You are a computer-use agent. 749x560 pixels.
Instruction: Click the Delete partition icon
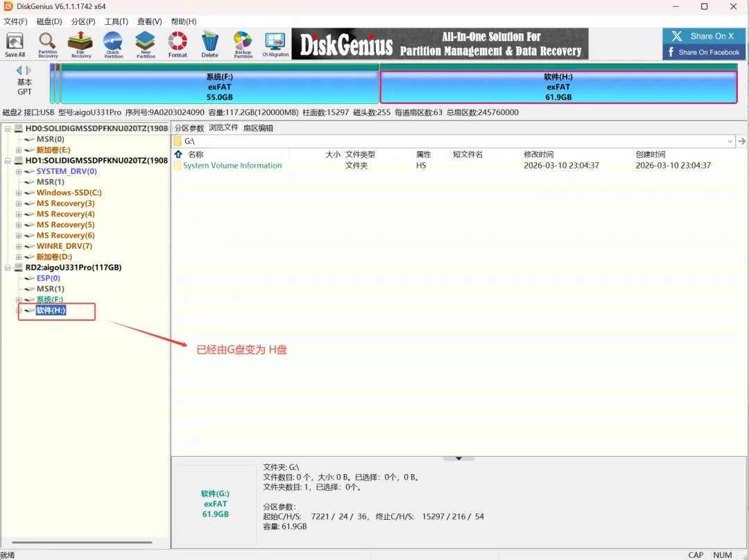click(209, 45)
